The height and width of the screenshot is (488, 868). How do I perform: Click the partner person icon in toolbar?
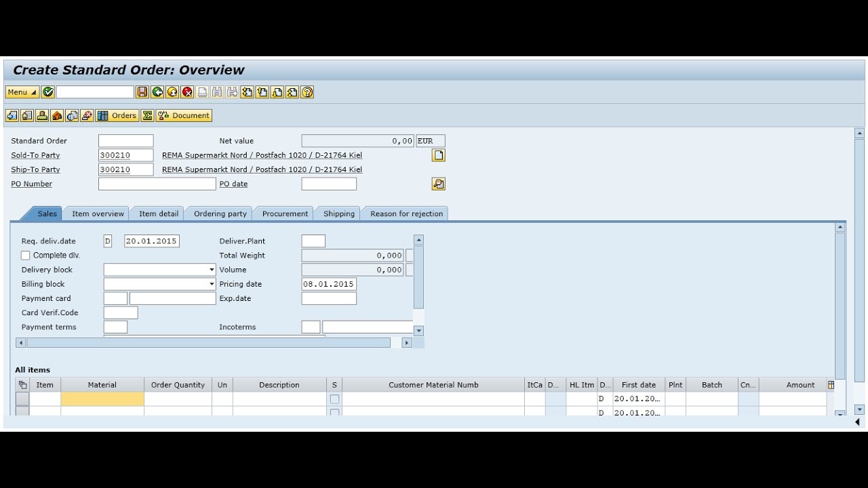tap(42, 115)
